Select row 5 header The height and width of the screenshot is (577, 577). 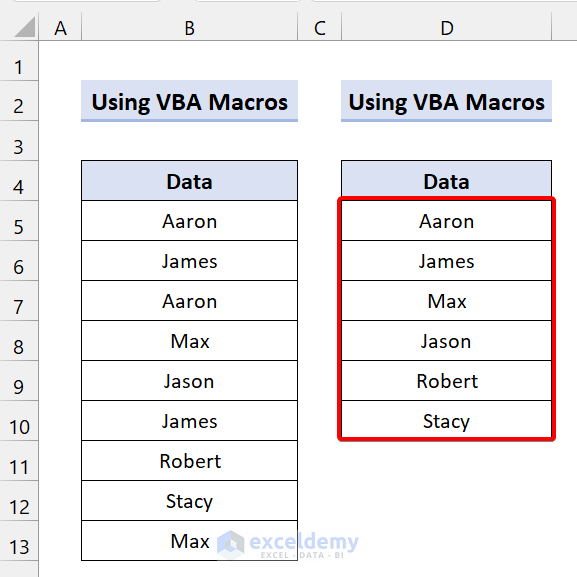point(19,221)
